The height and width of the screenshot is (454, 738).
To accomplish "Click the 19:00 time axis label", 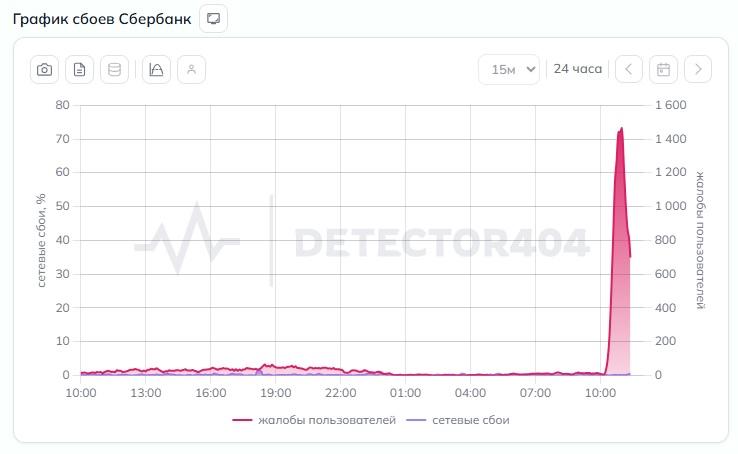I will click(x=276, y=393).
